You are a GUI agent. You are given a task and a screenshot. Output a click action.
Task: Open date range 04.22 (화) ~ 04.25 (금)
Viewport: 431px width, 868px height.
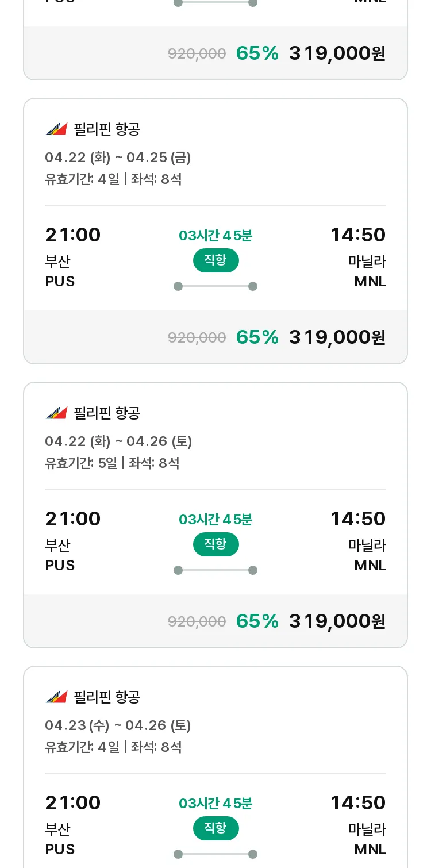click(x=118, y=158)
